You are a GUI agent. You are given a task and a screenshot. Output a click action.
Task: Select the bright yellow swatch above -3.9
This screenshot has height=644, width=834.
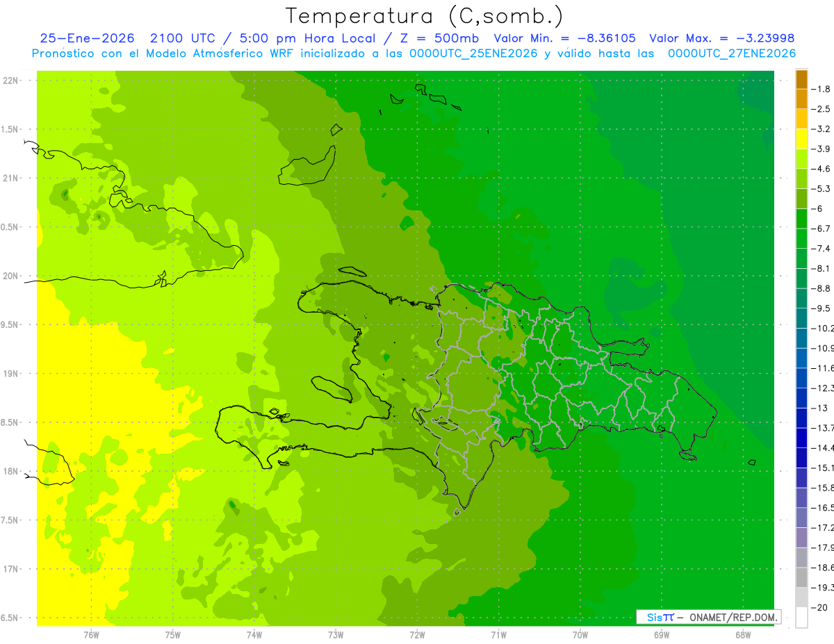coord(801,139)
